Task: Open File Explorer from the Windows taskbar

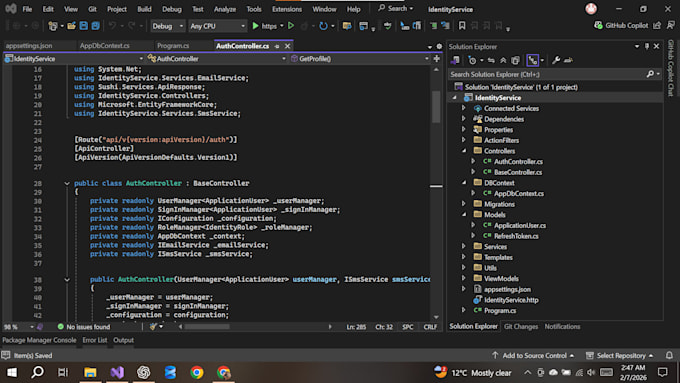Action: (x=90, y=372)
